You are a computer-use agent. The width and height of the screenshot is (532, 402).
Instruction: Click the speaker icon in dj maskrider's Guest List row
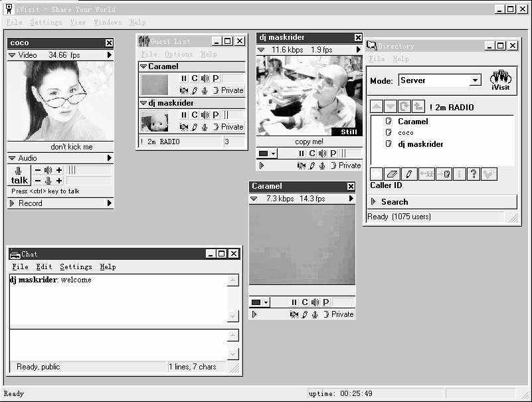[205, 115]
